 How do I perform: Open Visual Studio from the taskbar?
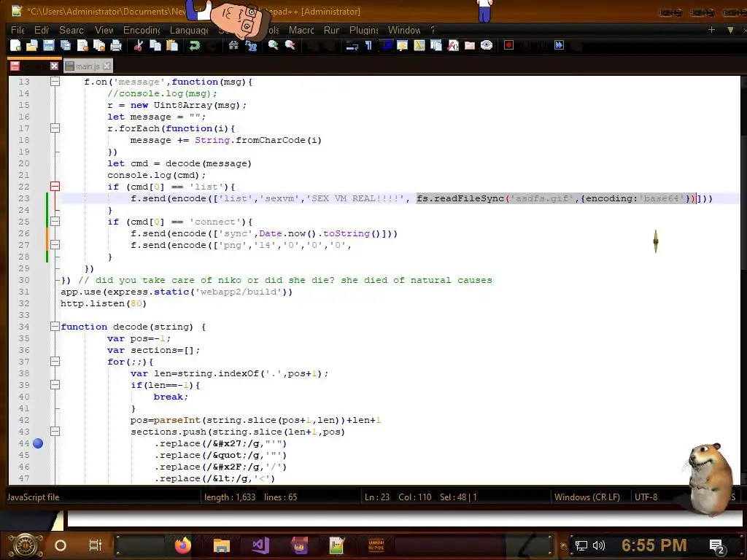coord(260,545)
